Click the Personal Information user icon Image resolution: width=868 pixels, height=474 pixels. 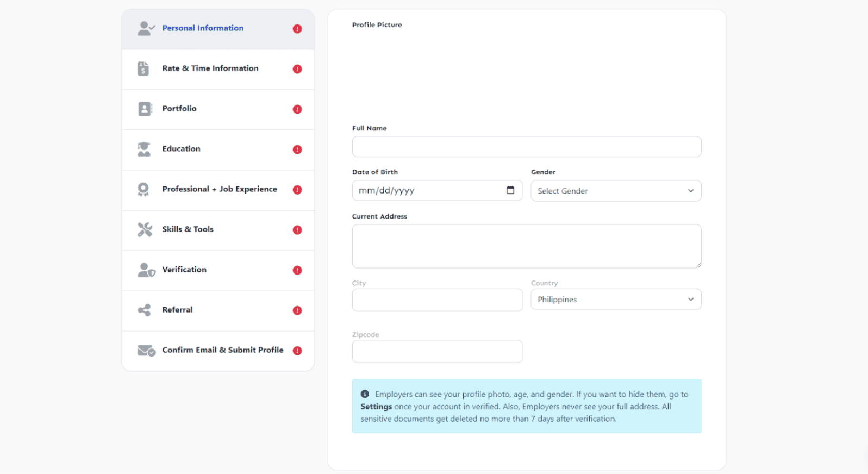click(x=146, y=28)
